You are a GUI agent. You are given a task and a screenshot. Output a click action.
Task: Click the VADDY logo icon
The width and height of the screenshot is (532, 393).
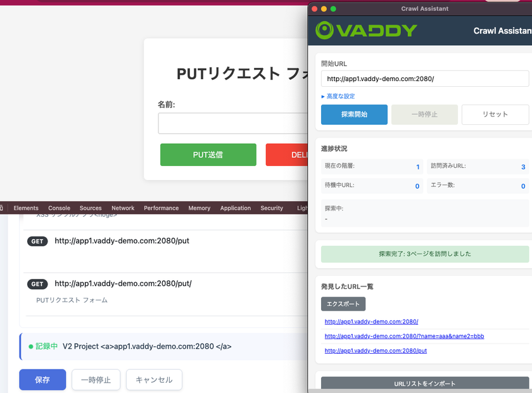point(325,30)
